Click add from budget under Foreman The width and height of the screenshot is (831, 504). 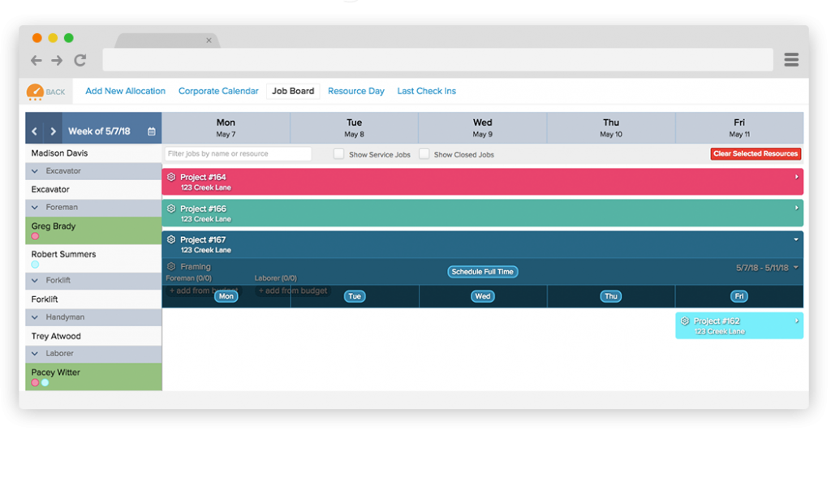point(204,291)
